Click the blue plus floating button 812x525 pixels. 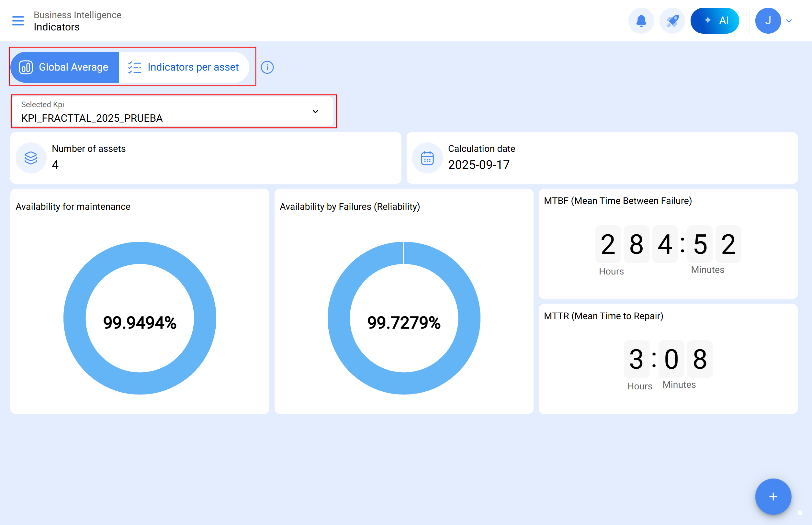coord(773,497)
